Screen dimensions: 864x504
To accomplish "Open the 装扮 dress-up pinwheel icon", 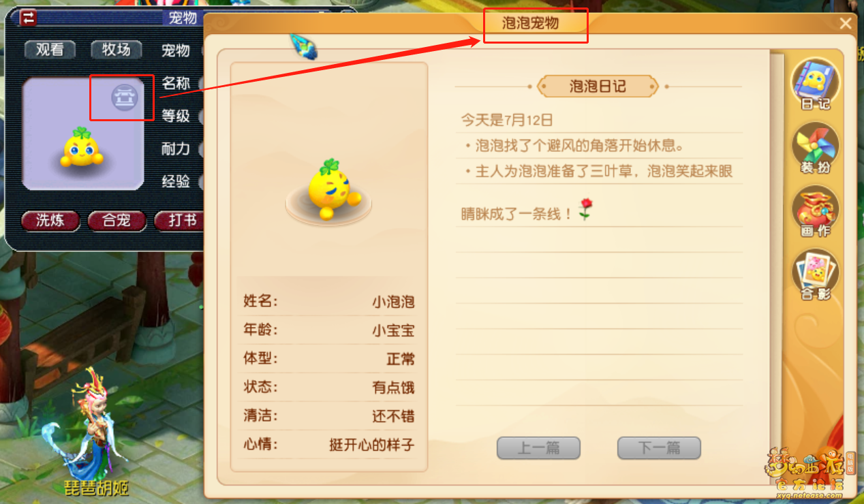I will click(816, 148).
